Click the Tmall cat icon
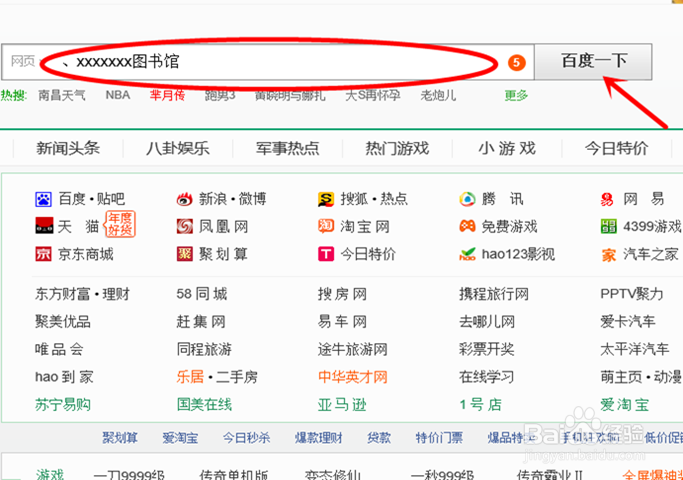This screenshot has width=683, height=480. [44, 226]
